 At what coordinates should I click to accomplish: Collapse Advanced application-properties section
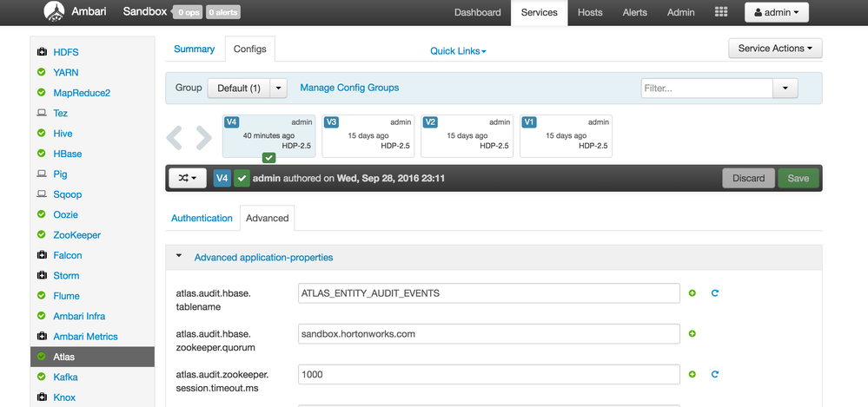click(x=179, y=257)
